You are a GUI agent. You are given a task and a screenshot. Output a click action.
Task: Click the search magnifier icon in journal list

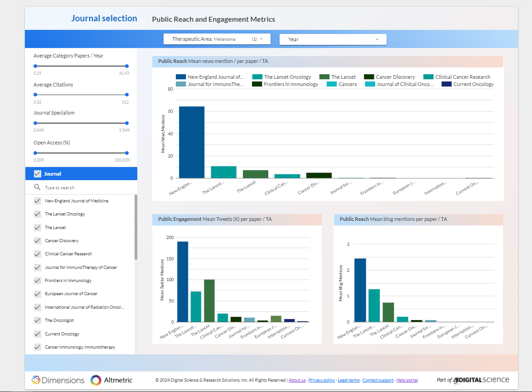(37, 187)
